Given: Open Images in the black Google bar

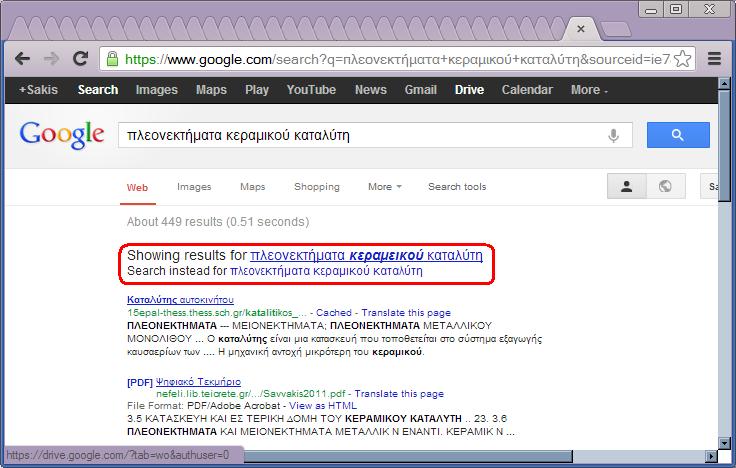Looking at the screenshot, I should (156, 90).
